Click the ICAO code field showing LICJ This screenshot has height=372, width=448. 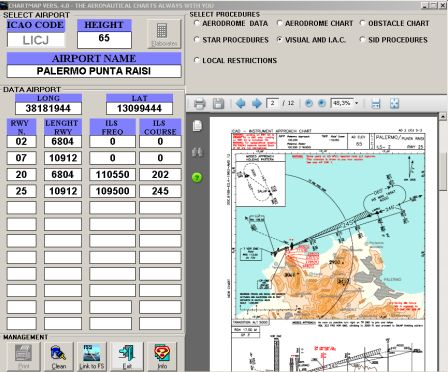[36, 40]
